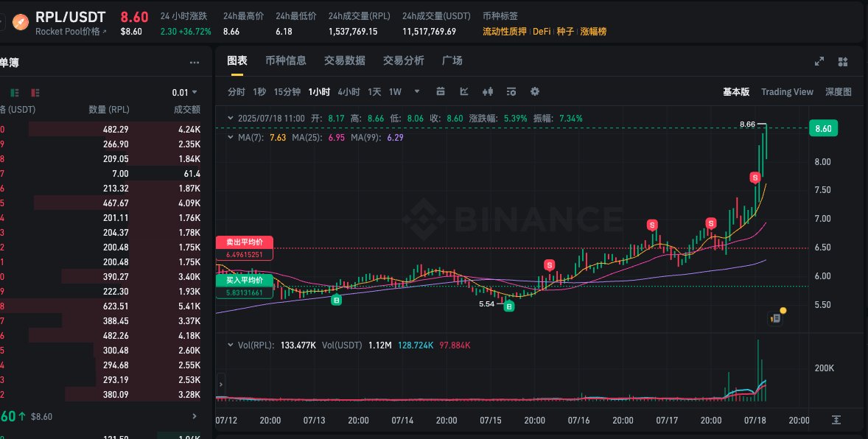Open the 交易分析 tab

404,61
